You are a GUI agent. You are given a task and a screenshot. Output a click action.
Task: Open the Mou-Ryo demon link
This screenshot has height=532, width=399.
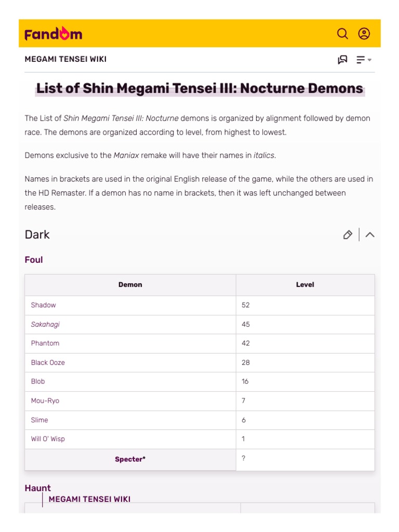[45, 401]
